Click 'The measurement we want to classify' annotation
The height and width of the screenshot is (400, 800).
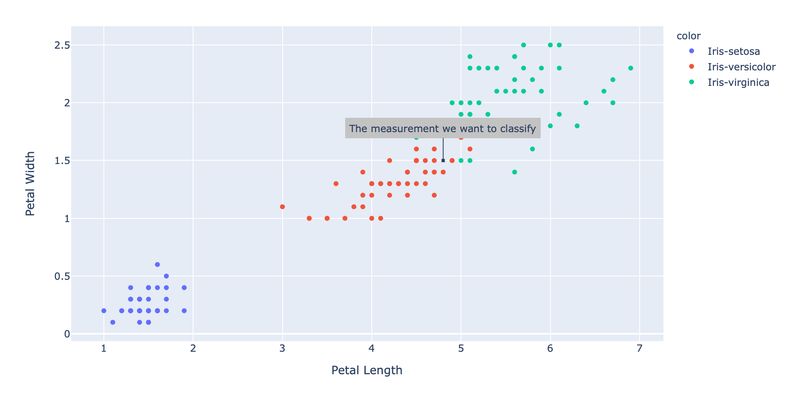[x=443, y=129]
